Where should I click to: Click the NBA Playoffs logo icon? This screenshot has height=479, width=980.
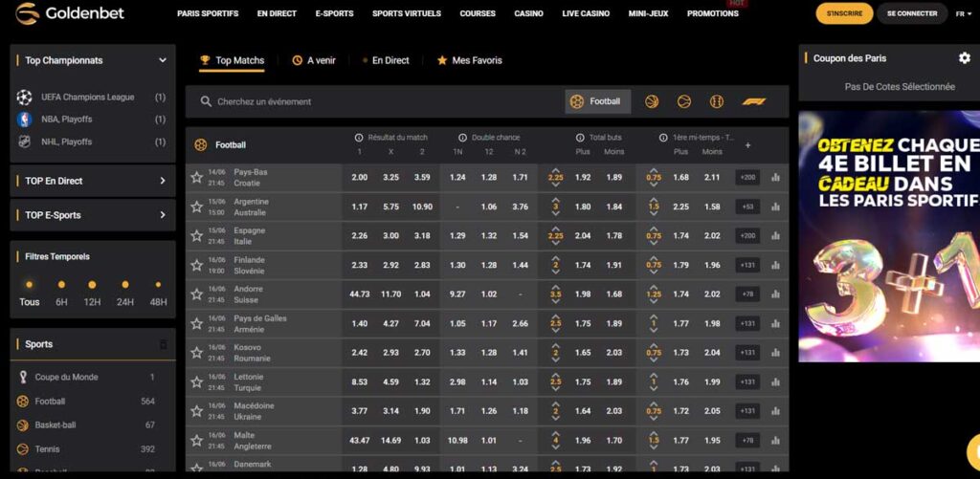24,120
